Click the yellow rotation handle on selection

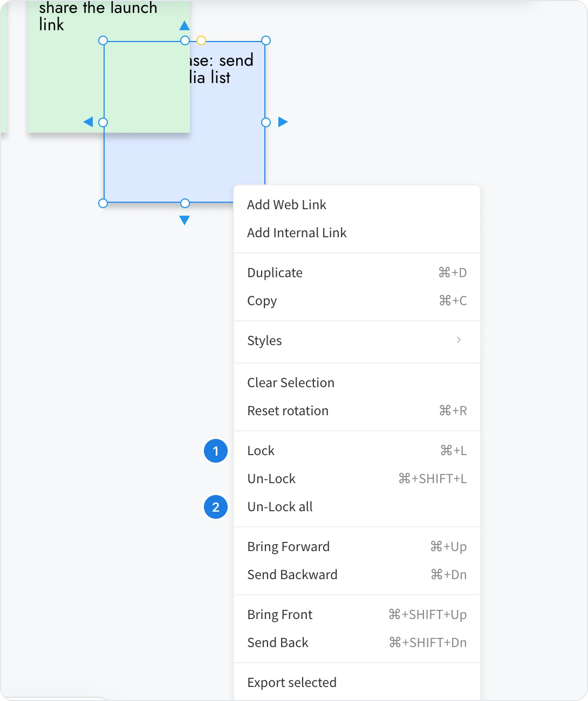pos(201,40)
